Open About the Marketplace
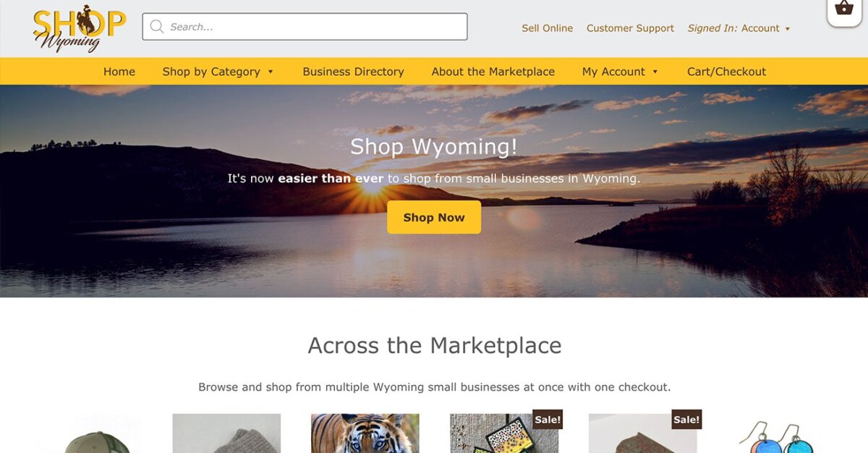868x453 pixels. click(493, 72)
